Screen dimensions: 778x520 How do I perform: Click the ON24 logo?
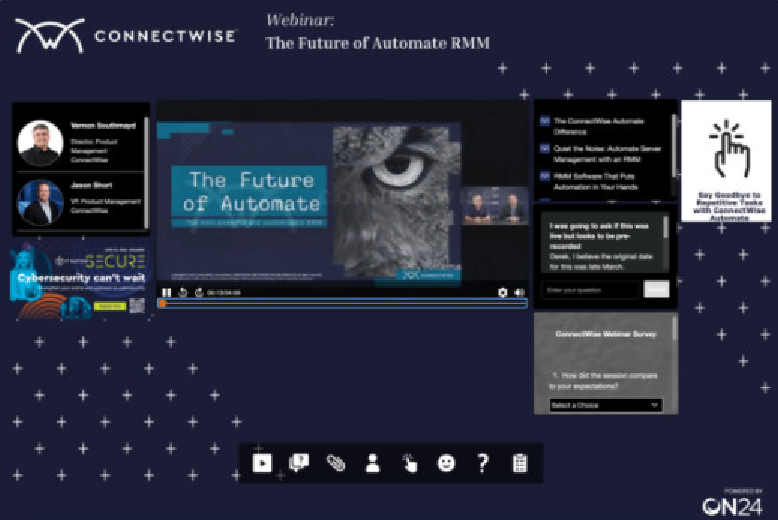click(732, 506)
